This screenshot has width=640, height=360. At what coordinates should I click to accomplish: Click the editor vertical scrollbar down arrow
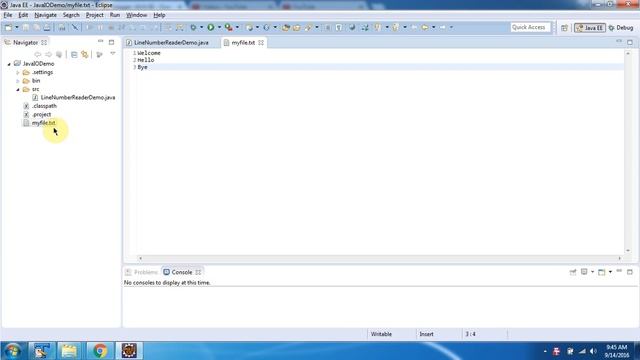tap(628, 251)
